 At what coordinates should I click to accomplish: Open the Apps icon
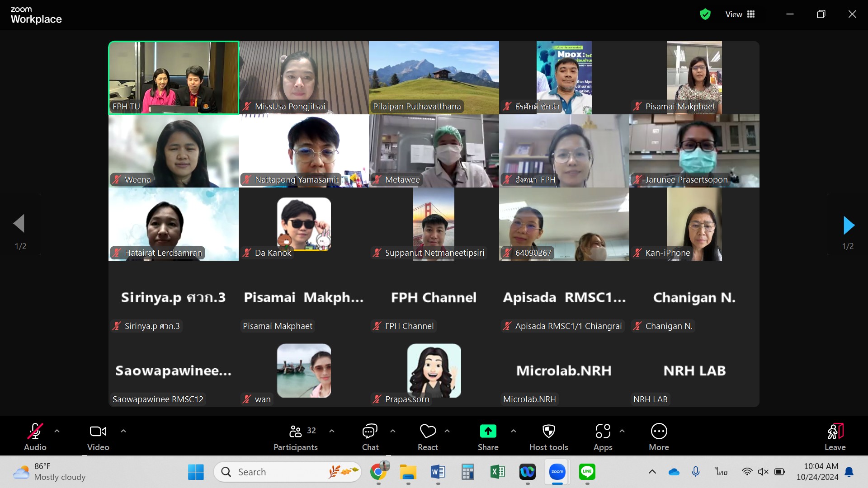click(x=603, y=432)
